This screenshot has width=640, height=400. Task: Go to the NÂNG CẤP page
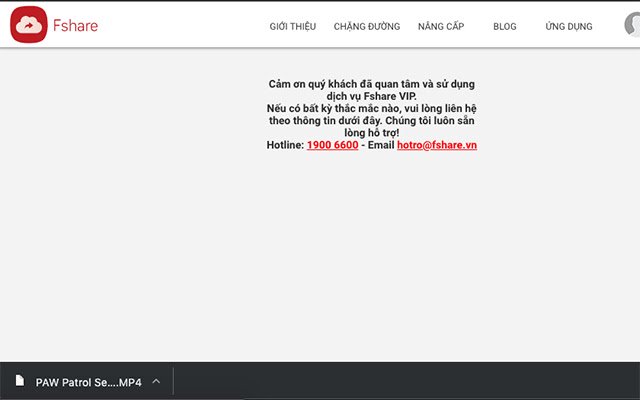click(x=441, y=27)
